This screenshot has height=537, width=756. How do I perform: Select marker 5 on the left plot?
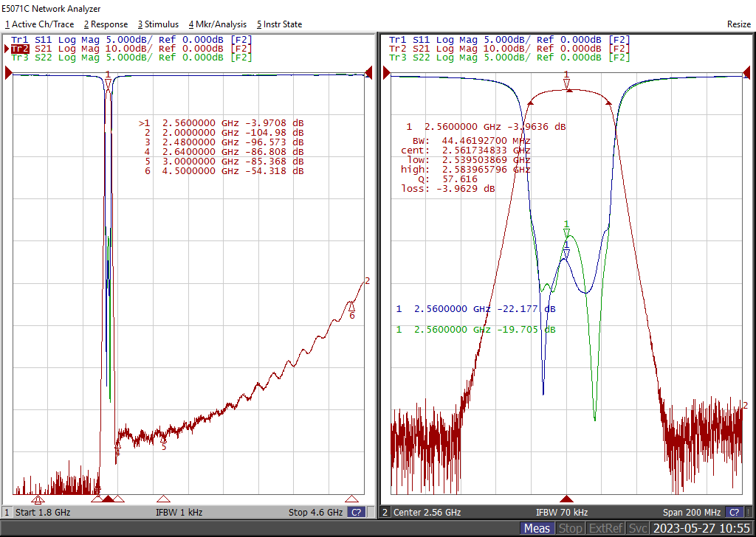tap(164, 440)
